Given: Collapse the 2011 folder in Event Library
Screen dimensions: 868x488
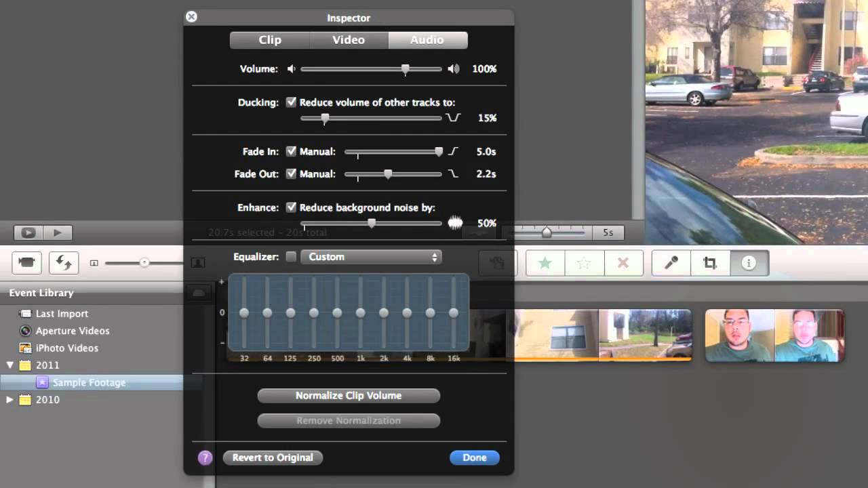Looking at the screenshot, I should tap(9, 365).
